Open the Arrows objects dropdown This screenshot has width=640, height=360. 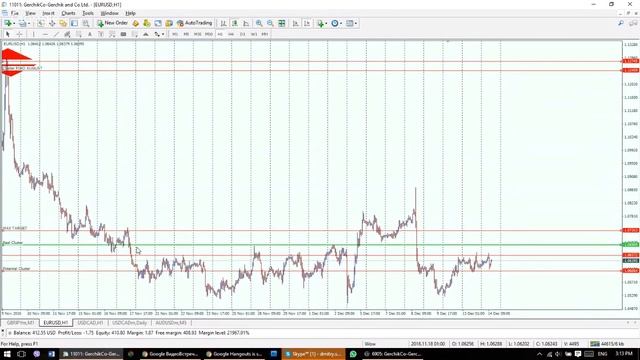pyautogui.click(x=159, y=34)
